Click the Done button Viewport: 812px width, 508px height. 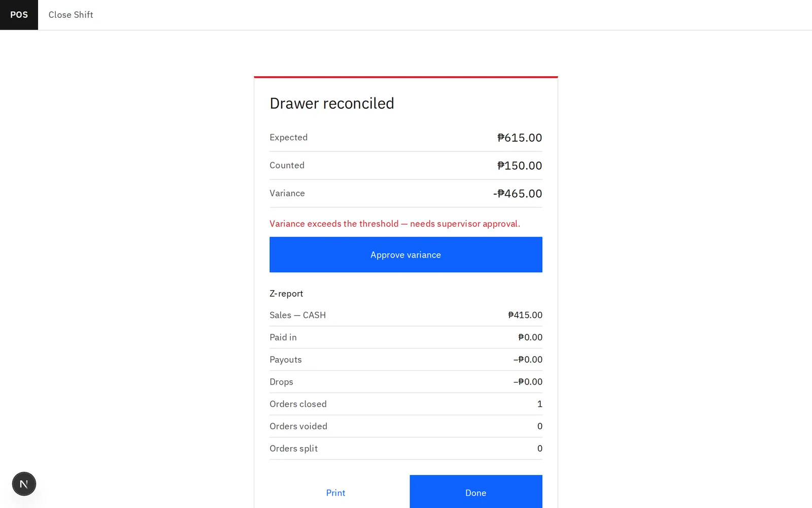(476, 492)
